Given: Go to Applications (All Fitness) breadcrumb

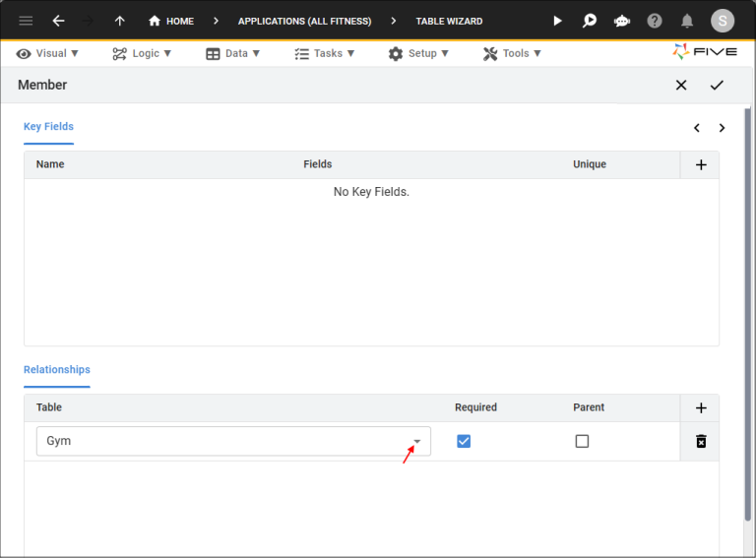Looking at the screenshot, I should pyautogui.click(x=304, y=21).
